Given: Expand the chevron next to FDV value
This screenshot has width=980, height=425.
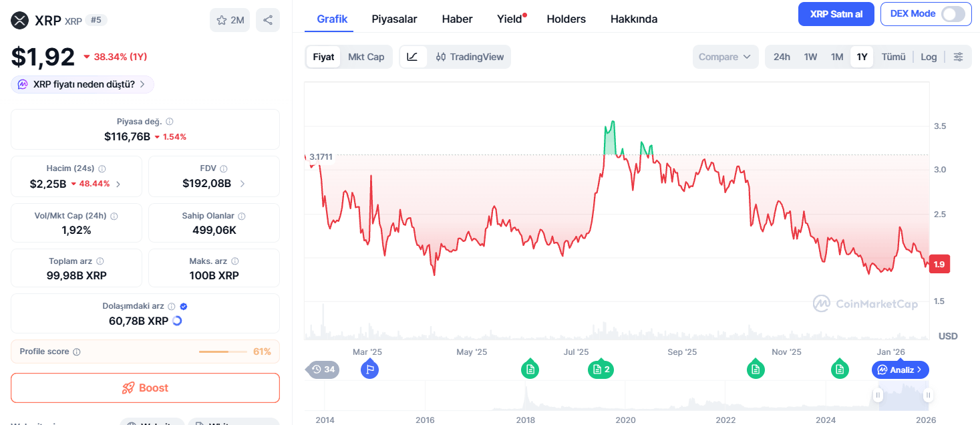Looking at the screenshot, I should [x=242, y=184].
